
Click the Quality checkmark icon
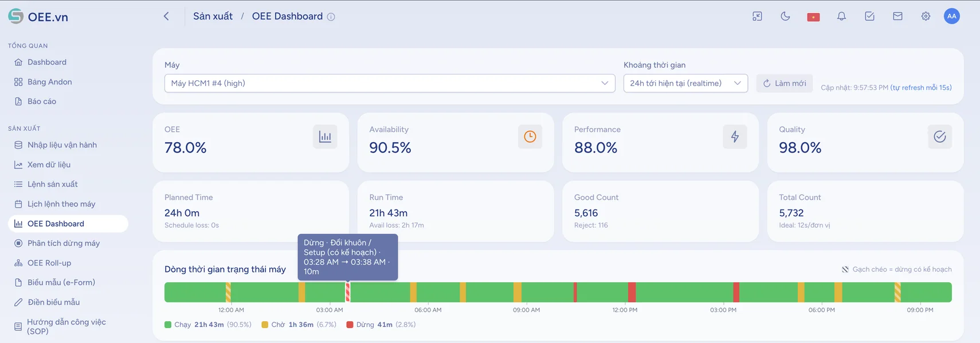pyautogui.click(x=940, y=137)
